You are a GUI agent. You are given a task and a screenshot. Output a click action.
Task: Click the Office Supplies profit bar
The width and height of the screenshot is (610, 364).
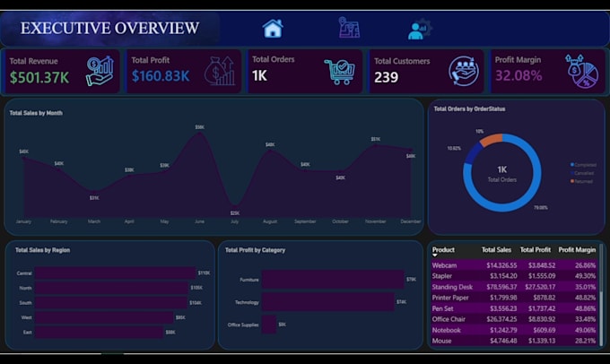(269, 325)
